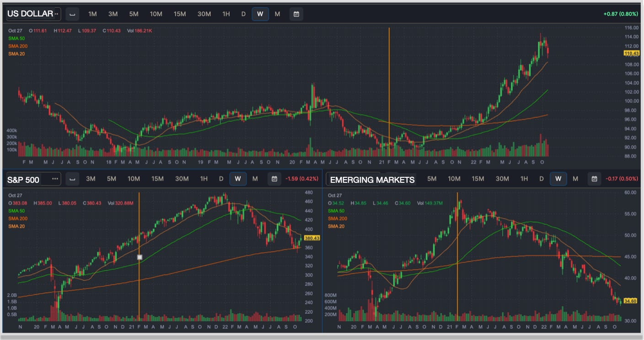Open the calendar date picker in S&P 500 panel
The height and width of the screenshot is (340, 644).
click(x=274, y=179)
